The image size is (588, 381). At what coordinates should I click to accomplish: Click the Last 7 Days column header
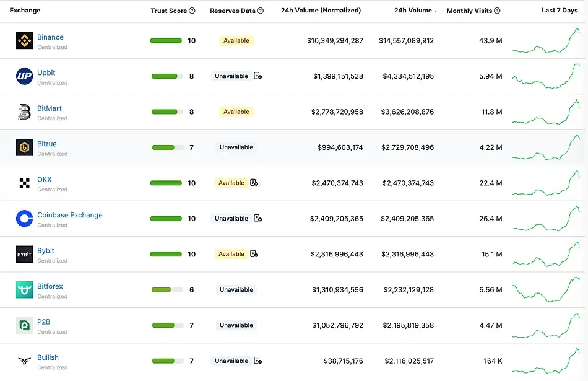click(x=559, y=11)
